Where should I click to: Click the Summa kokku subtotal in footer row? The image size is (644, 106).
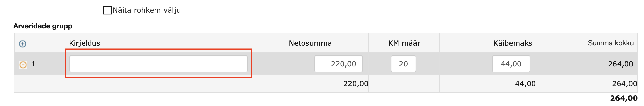click(x=625, y=84)
